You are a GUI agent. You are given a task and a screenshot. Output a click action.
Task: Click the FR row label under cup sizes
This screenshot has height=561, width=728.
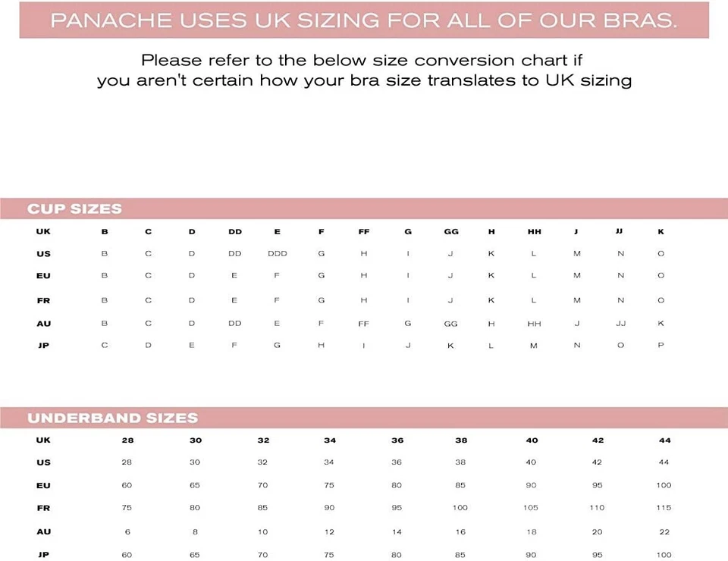pyautogui.click(x=44, y=301)
